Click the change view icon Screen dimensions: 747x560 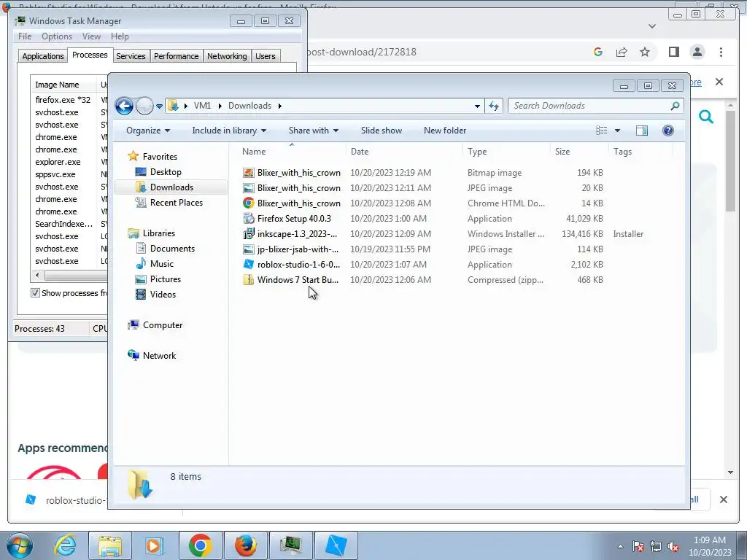point(602,131)
